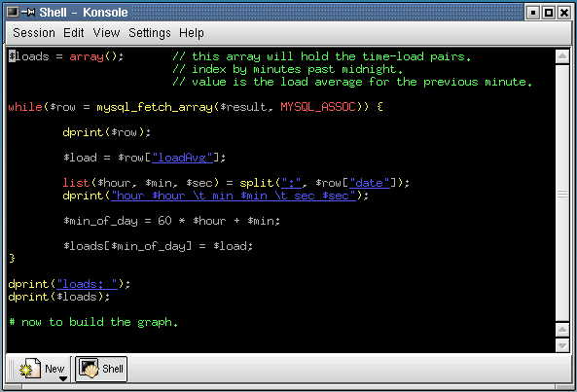Screen dimensions: 577x392
Task: Minimize the Konsole window
Action: tap(533, 13)
